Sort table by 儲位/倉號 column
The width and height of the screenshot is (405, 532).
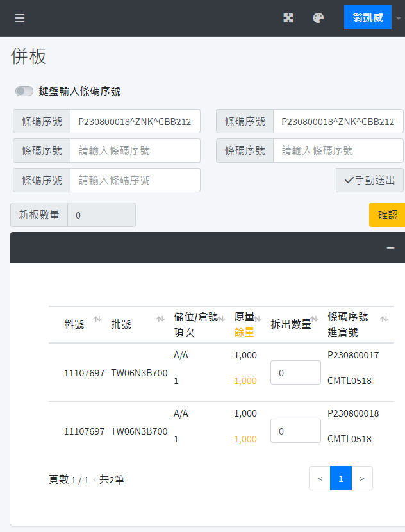(x=222, y=319)
